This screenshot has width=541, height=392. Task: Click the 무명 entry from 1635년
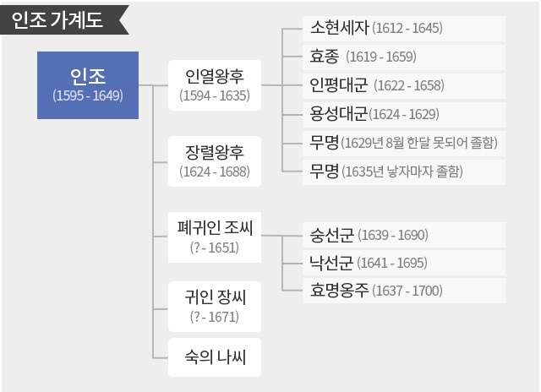click(403, 171)
